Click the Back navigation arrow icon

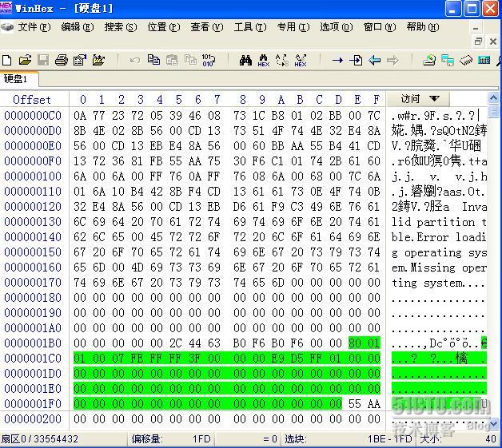coord(374,60)
